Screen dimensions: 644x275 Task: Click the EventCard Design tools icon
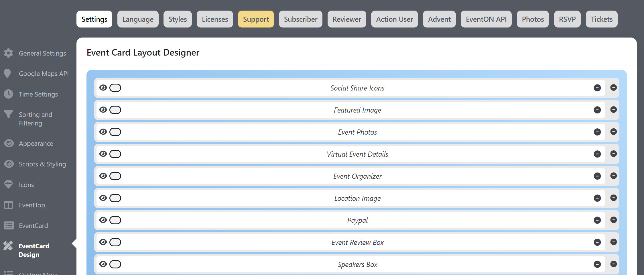(x=8, y=246)
